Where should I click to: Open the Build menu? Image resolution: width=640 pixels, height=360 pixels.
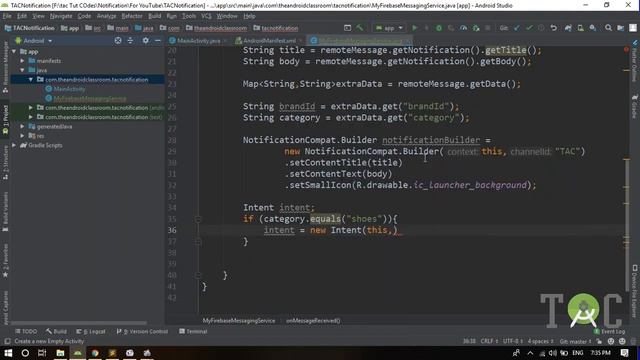pos(154,16)
